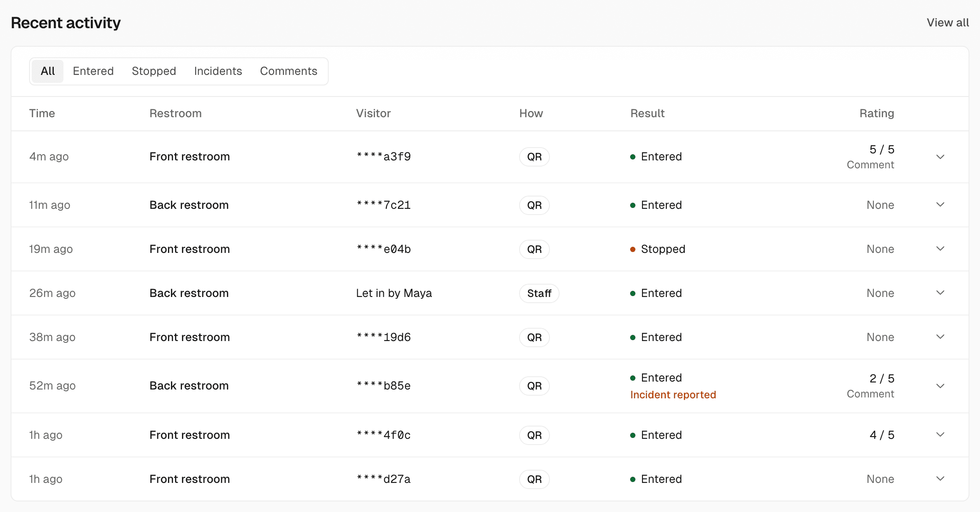Expand the Let in by Maya row
Image resolution: width=980 pixels, height=512 pixels.
(x=940, y=293)
